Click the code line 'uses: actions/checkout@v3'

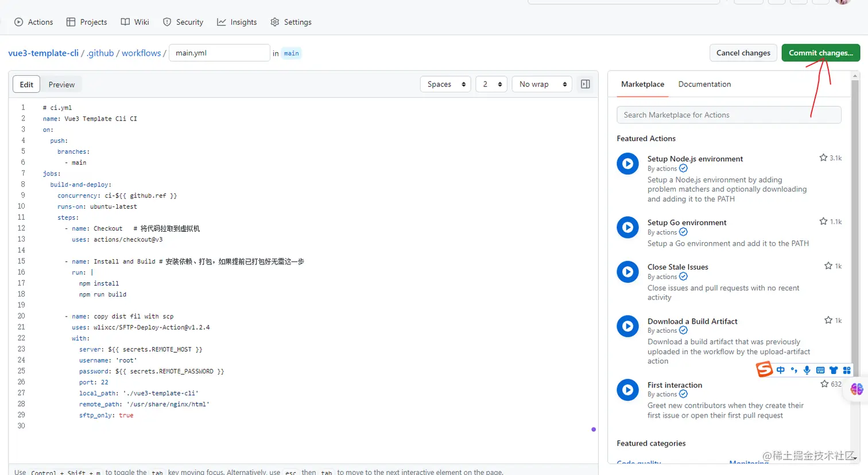pyautogui.click(x=117, y=239)
